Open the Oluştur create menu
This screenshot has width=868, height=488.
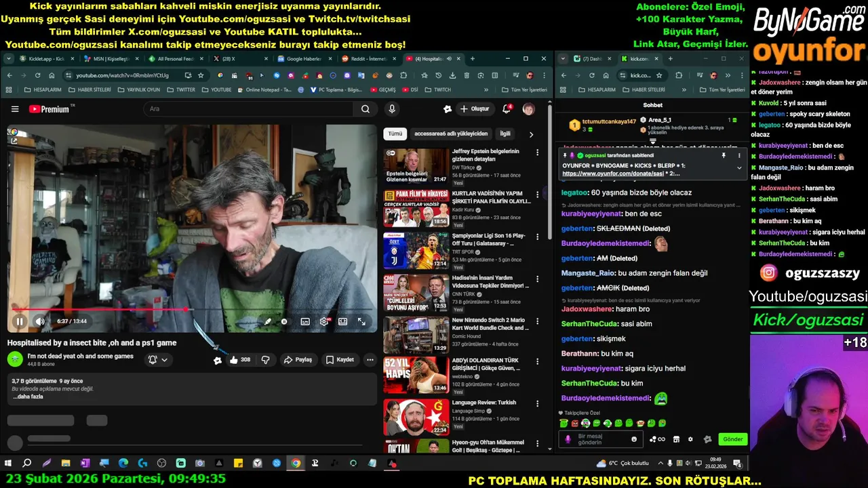click(x=474, y=109)
